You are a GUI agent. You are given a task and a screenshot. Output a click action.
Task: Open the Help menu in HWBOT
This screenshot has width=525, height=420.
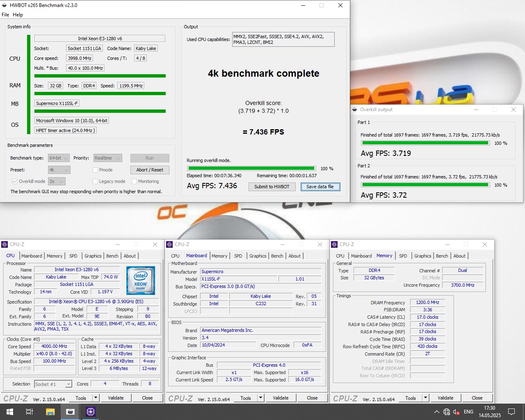[18, 15]
